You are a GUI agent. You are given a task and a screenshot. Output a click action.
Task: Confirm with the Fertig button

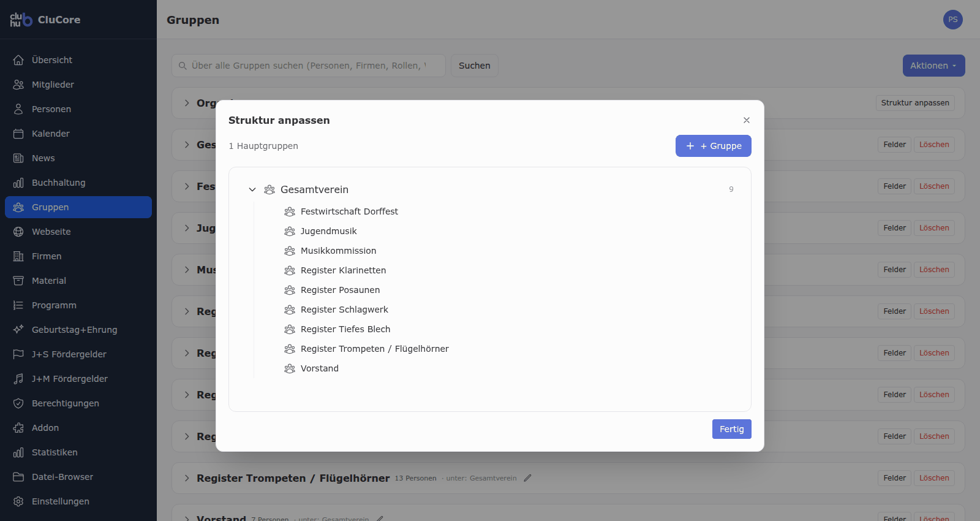[x=731, y=429]
